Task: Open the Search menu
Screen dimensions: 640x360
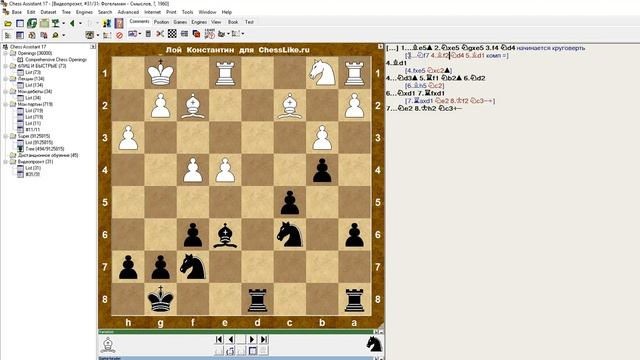Action: tap(105, 12)
